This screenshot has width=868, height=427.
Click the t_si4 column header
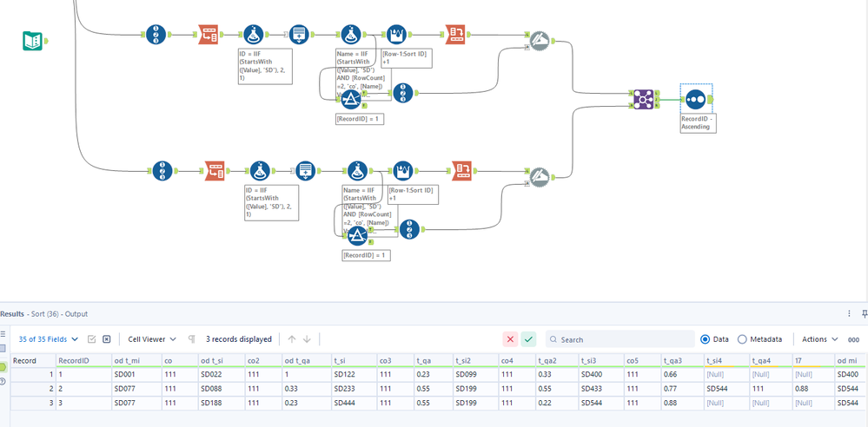726,361
